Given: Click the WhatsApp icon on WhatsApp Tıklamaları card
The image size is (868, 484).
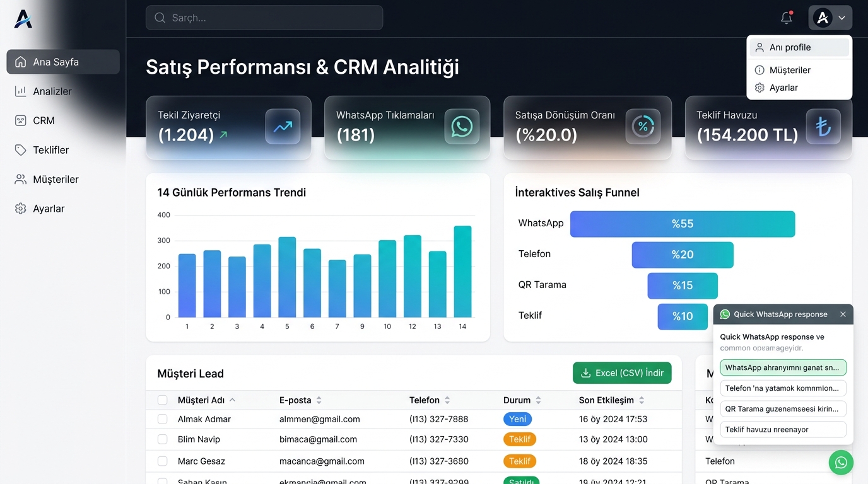Looking at the screenshot, I should (x=462, y=127).
